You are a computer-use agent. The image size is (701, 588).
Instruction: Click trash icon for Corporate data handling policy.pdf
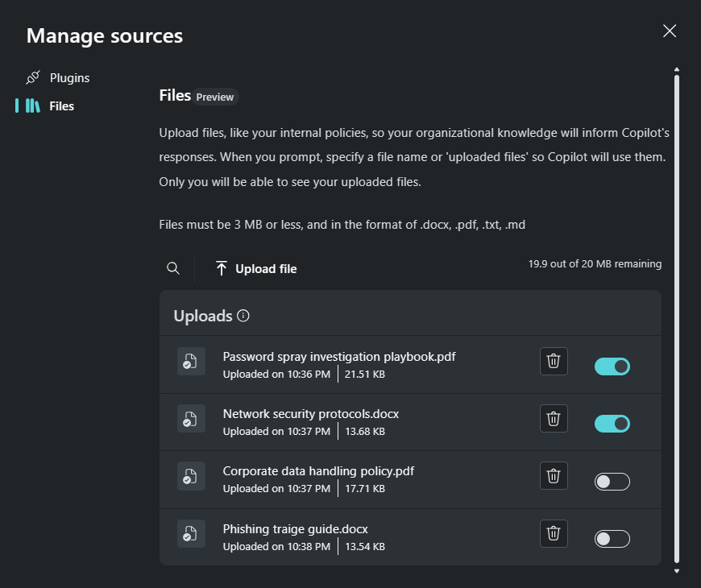[554, 476]
